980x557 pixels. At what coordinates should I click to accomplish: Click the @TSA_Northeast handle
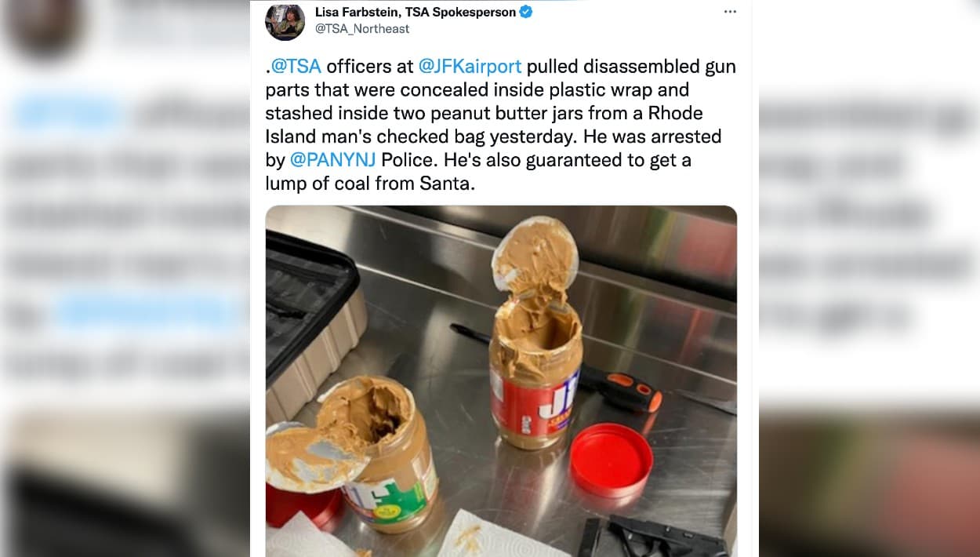pos(362,29)
